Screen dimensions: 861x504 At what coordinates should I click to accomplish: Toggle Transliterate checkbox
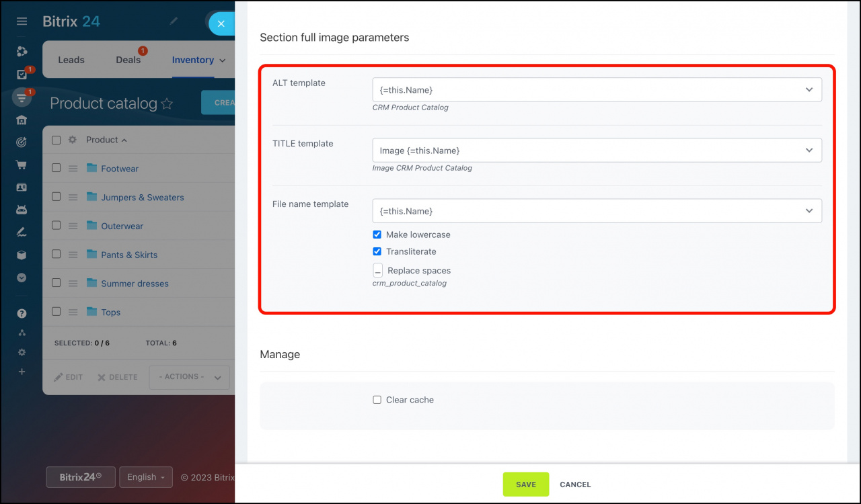point(377,251)
